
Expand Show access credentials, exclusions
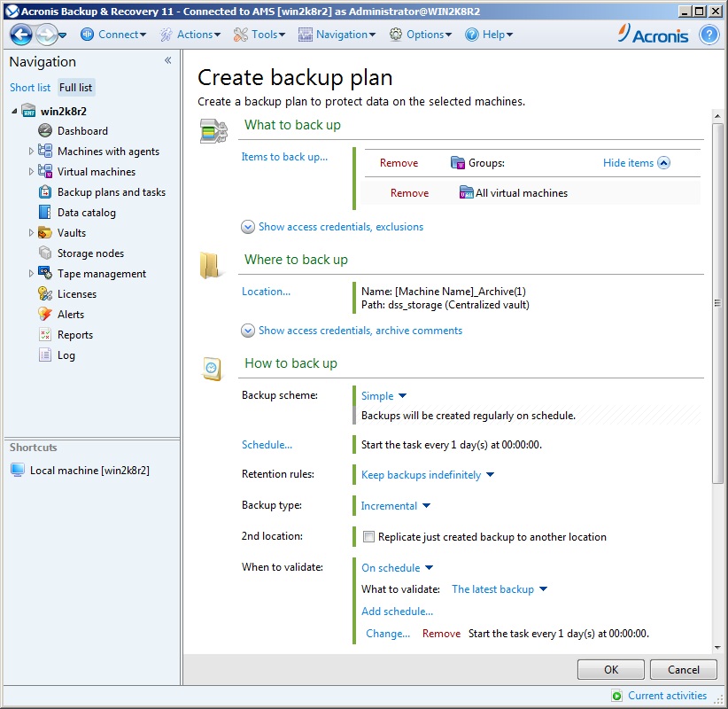(332, 227)
